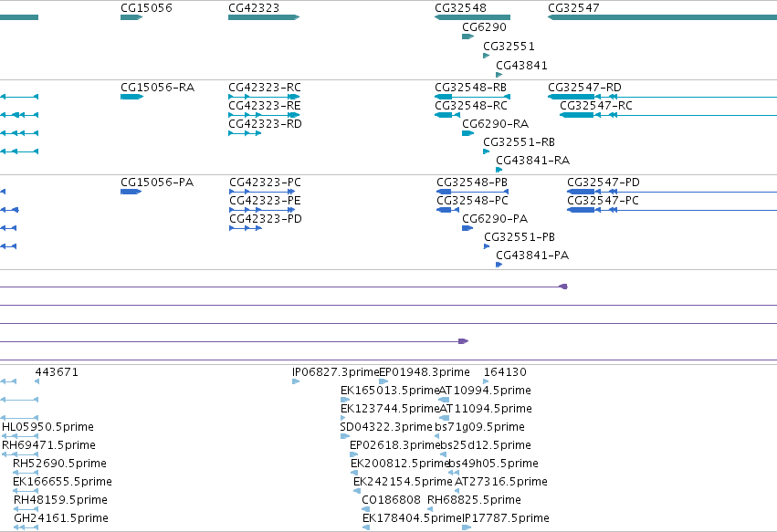The width and height of the screenshot is (777, 532).
Task: Click EST AT11094.5prime
Action: point(486,409)
